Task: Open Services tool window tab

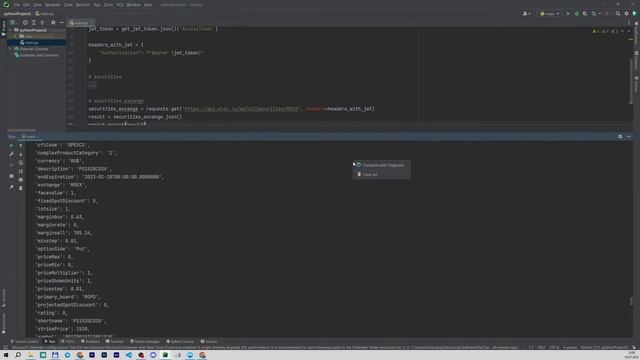Action: [x=209, y=342]
